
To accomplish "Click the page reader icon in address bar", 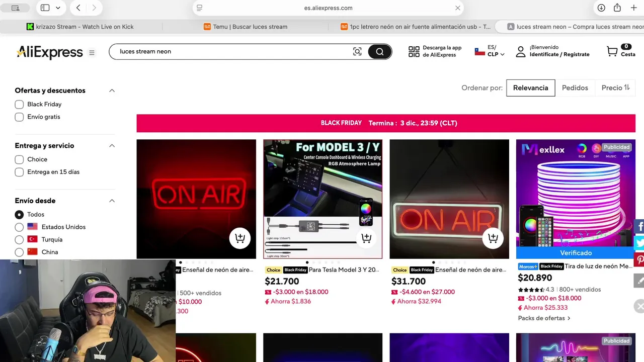I will point(200,8).
